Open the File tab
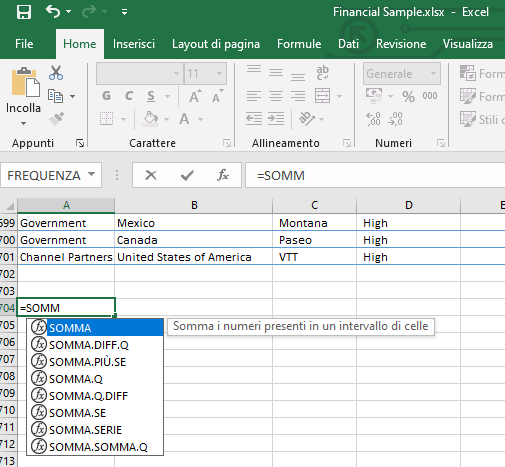Screen dimensions: 505x467 (24, 44)
